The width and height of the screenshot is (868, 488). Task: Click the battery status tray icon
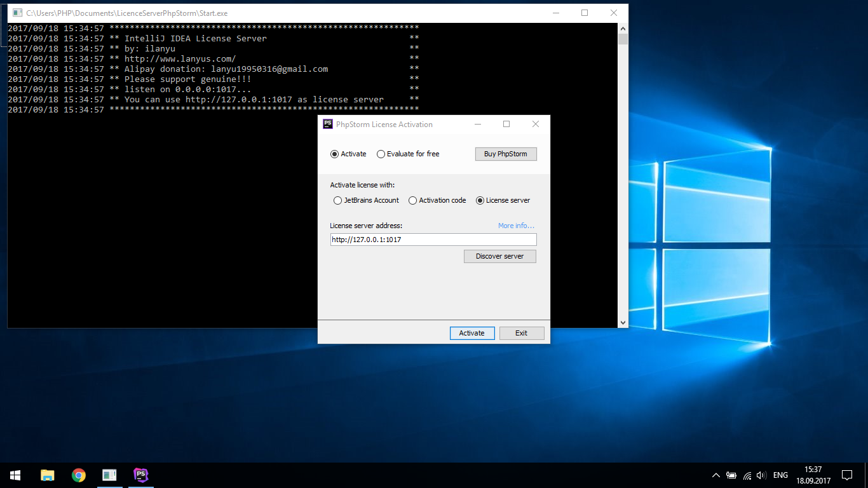pyautogui.click(x=731, y=475)
